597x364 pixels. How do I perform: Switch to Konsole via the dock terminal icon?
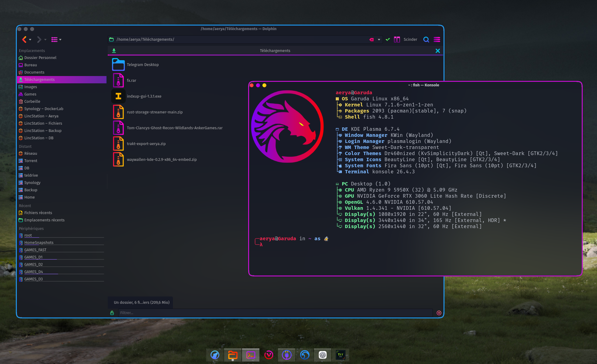point(251,355)
